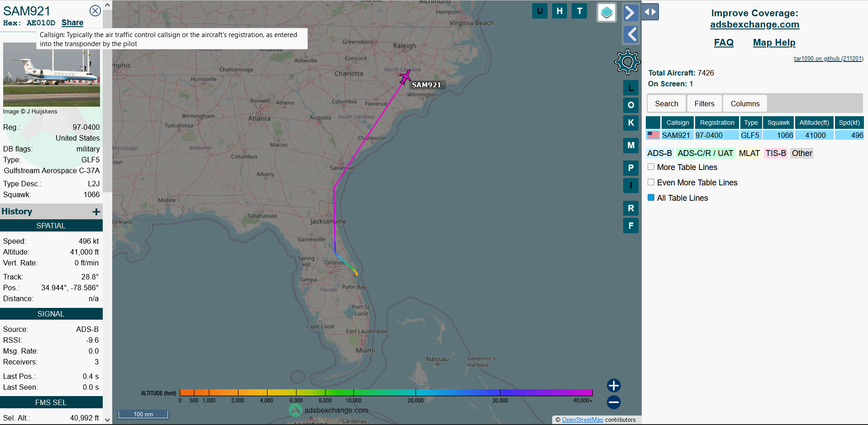Sort table by Registration column
Viewport: 868px width, 425px height.
[x=717, y=123]
